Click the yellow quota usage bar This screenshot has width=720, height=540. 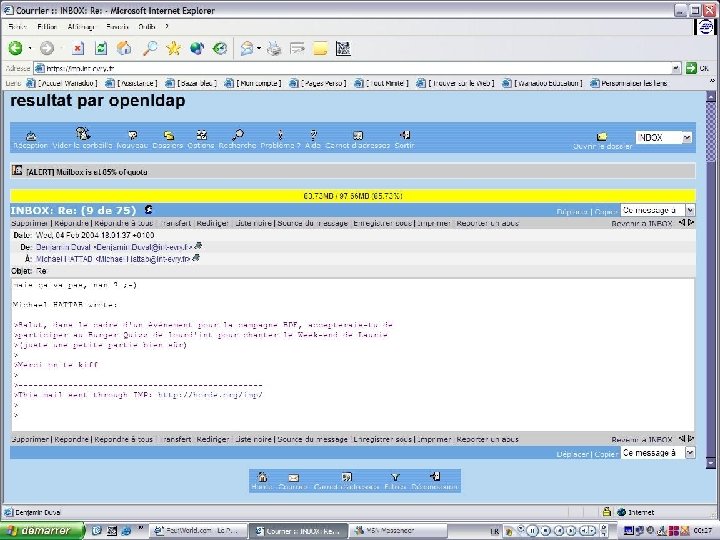tap(353, 196)
